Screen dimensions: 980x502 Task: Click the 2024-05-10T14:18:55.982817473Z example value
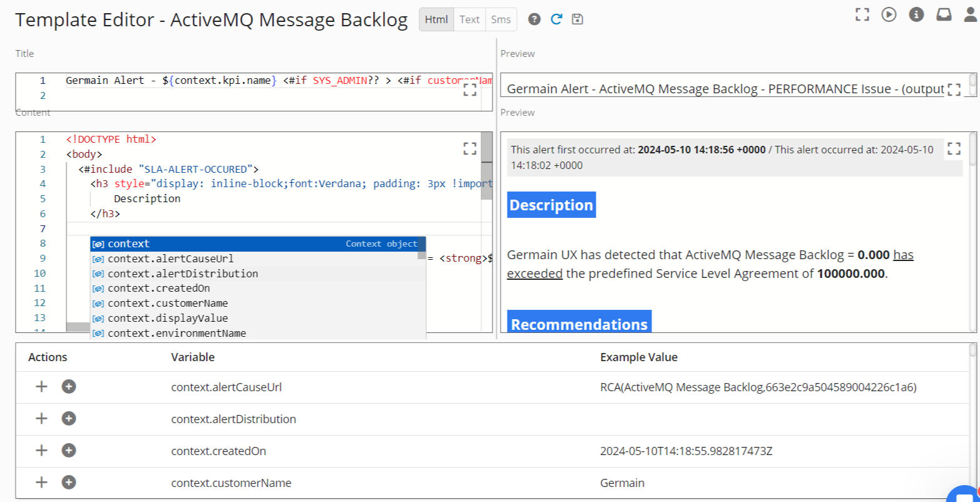687,451
